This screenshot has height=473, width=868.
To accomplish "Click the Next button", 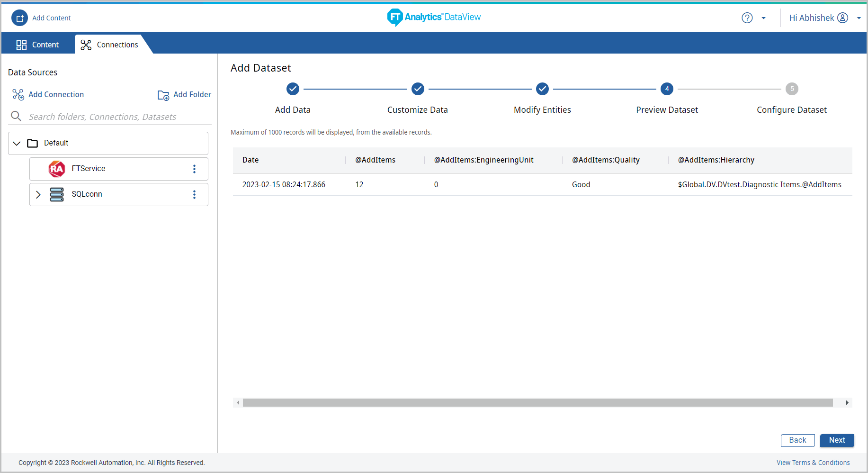I will pyautogui.click(x=837, y=440).
